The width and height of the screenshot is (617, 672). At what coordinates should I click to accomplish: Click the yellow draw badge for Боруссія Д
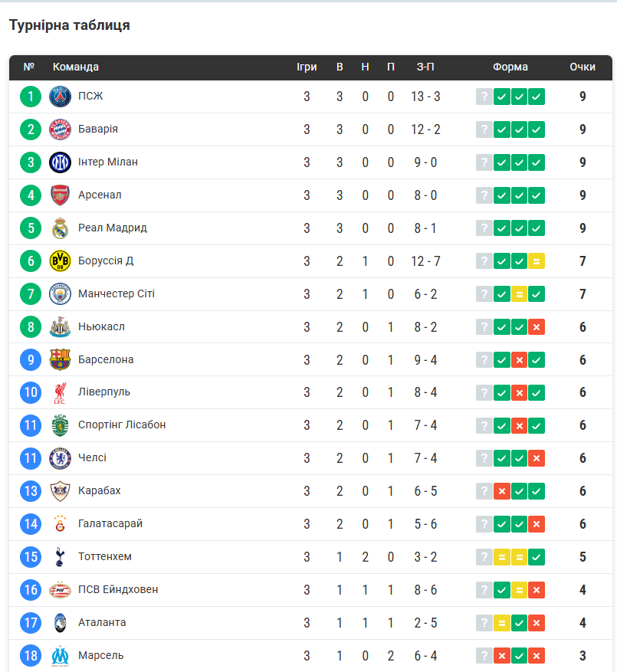(x=537, y=261)
